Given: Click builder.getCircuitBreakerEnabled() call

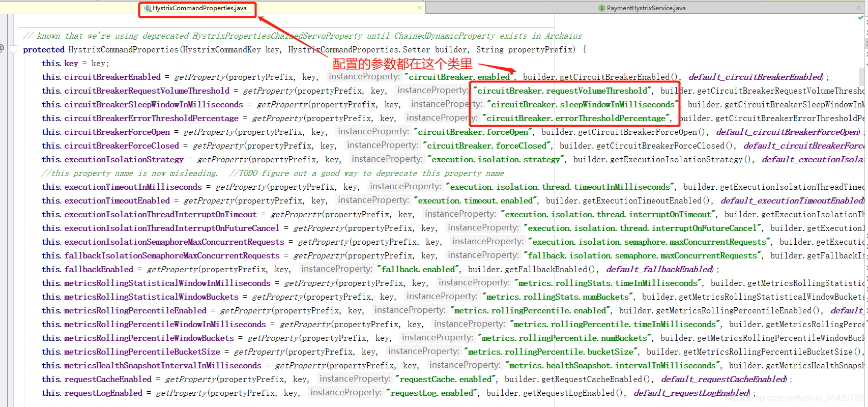Looking at the screenshot, I should point(601,77).
